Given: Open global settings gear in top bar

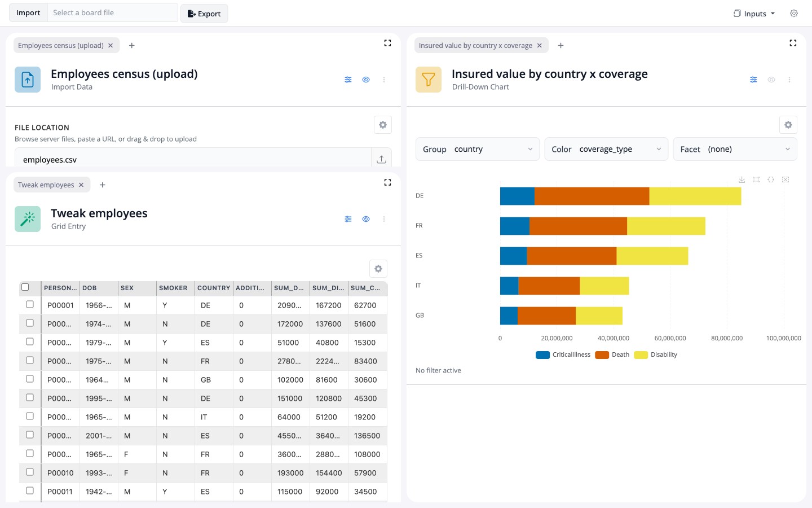Looking at the screenshot, I should (x=794, y=14).
